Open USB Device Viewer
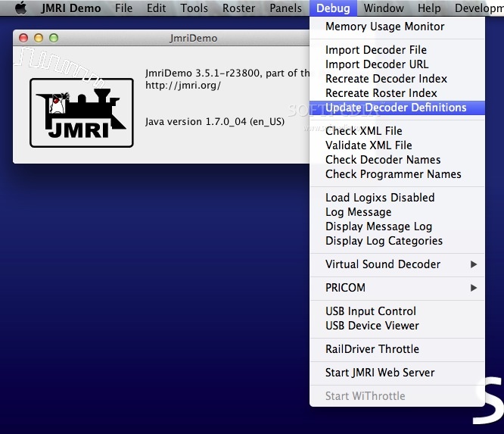Image resolution: width=504 pixels, height=434 pixels. 397,326
